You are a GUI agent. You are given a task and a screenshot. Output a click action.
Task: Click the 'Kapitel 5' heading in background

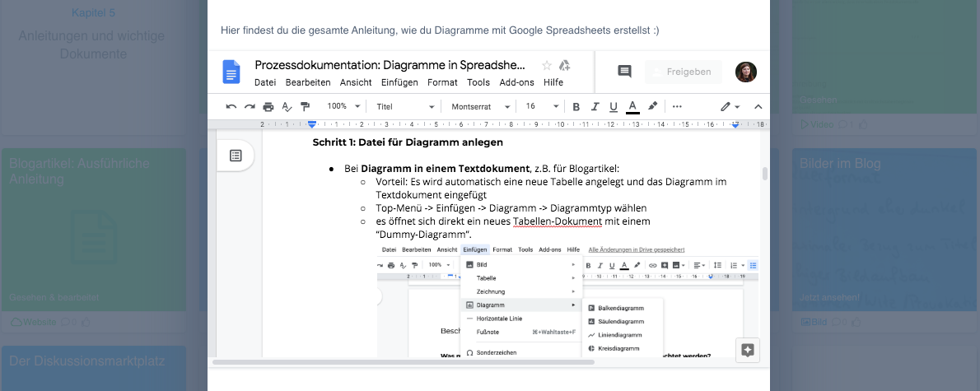click(93, 12)
